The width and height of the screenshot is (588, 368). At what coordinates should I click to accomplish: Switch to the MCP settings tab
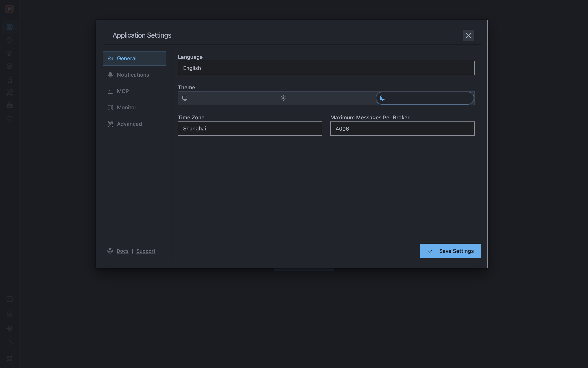point(134,91)
